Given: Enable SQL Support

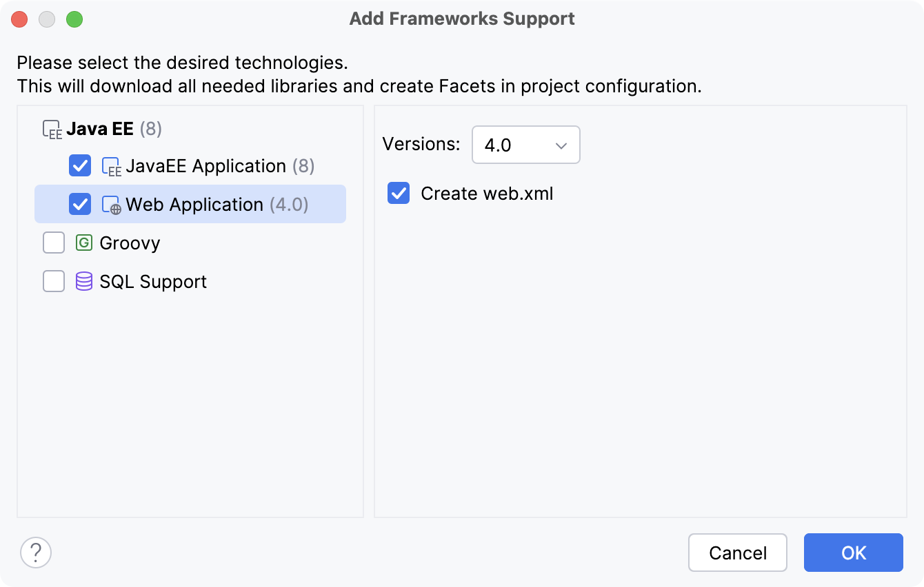Looking at the screenshot, I should point(53,281).
